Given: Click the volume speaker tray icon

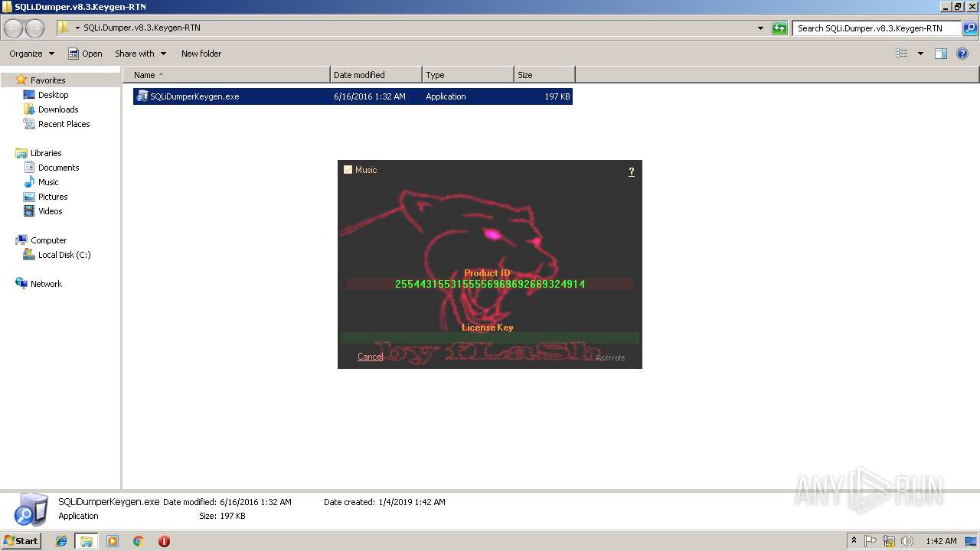Looking at the screenshot, I should [x=907, y=541].
